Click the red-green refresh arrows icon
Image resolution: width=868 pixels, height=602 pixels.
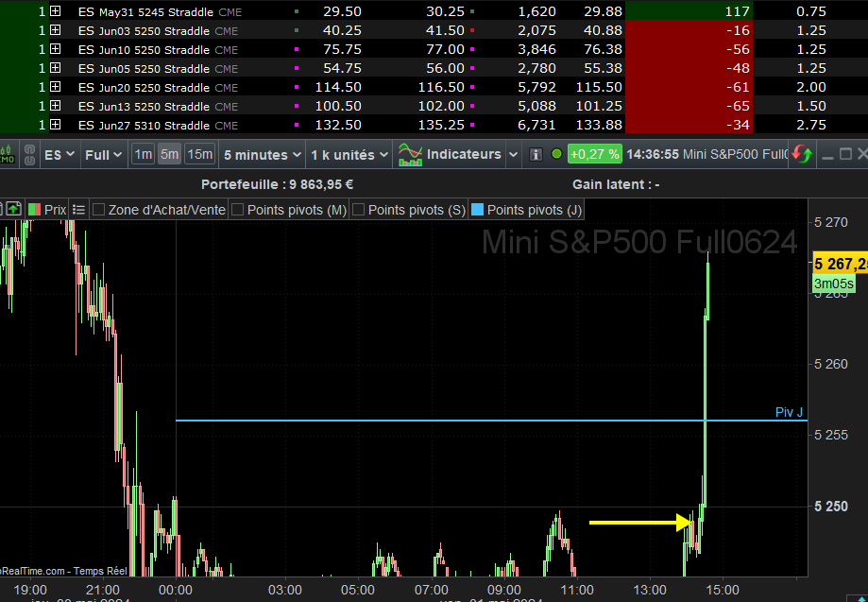tap(801, 154)
